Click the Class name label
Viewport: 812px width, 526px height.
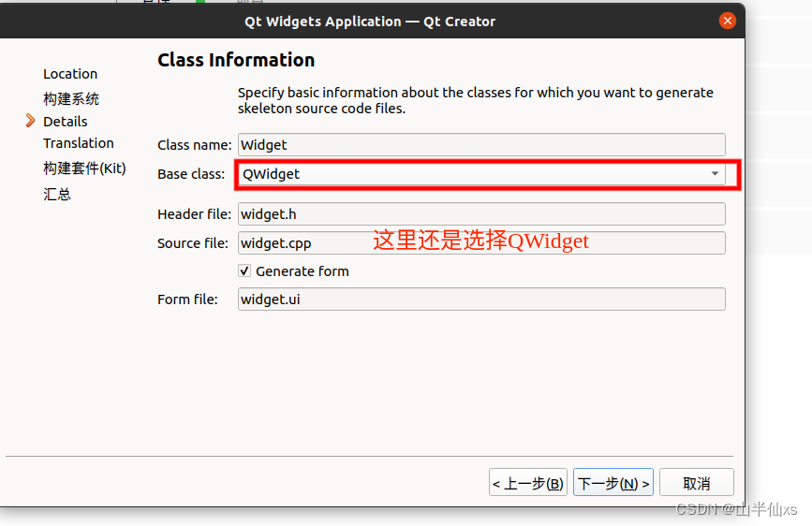click(x=194, y=145)
